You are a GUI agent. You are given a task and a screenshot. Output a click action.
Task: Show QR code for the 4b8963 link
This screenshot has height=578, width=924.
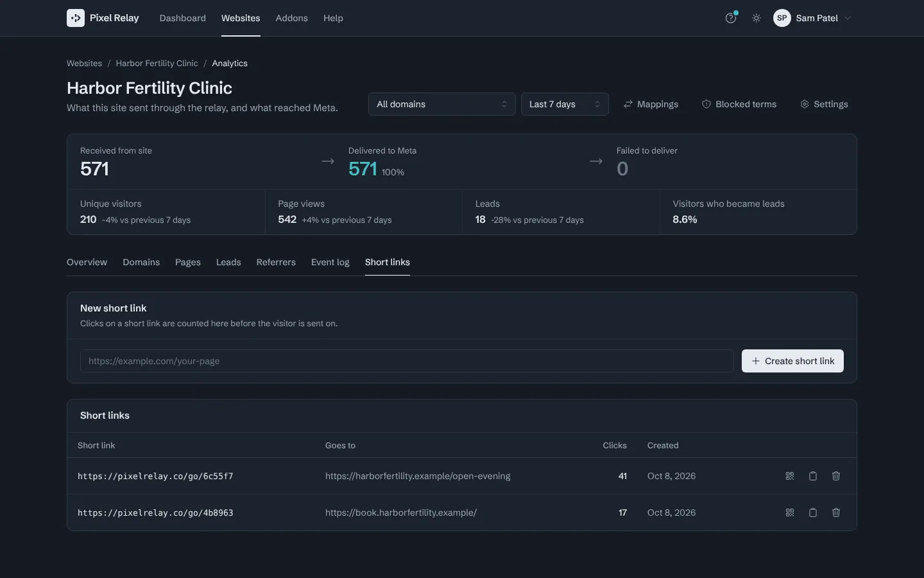pyautogui.click(x=790, y=512)
